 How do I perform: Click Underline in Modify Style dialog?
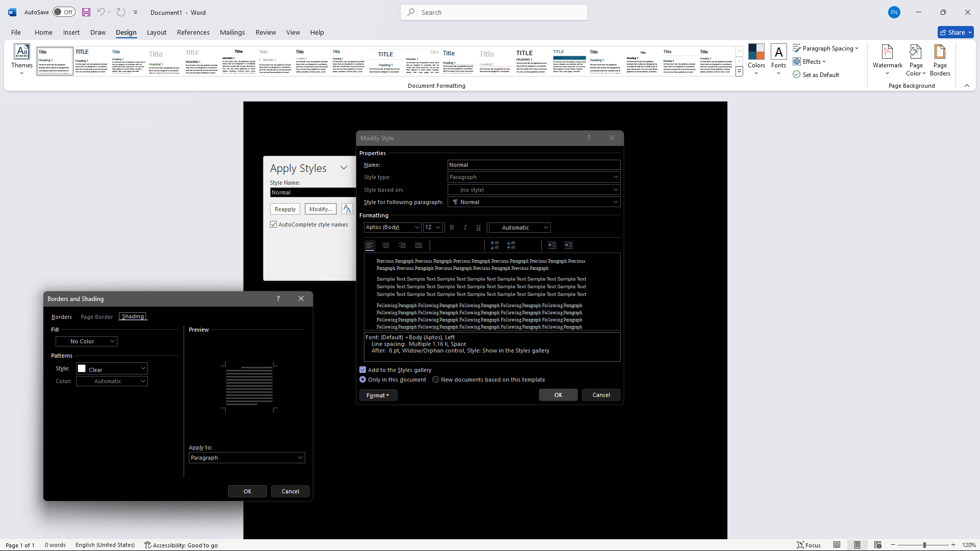(x=478, y=228)
